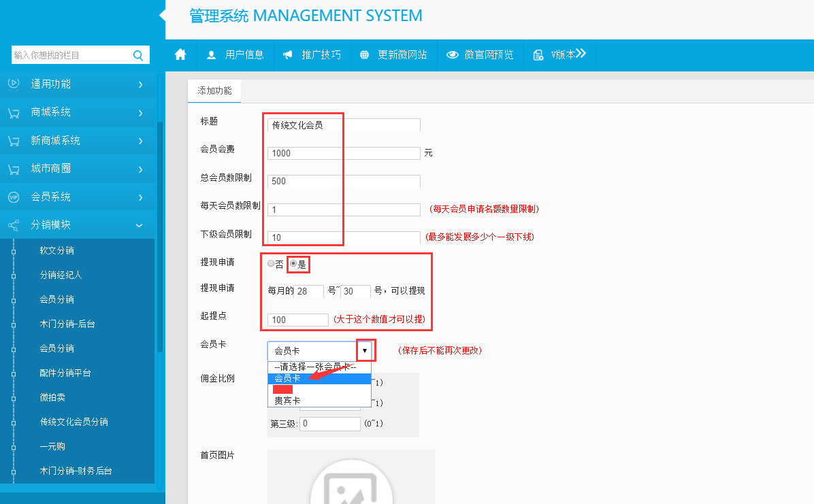The image size is (814, 504).
Task: Switch to the 添加功能 tab
Action: [214, 91]
